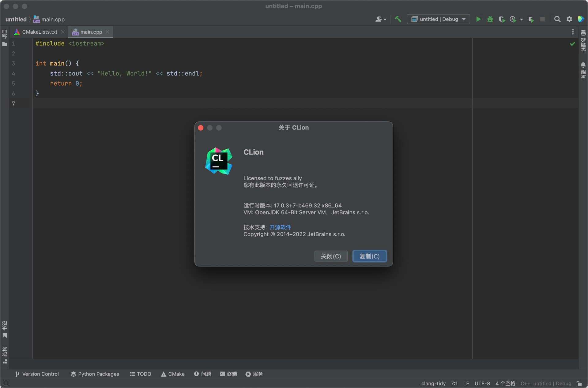
Task: Click the attach to process icon
Action: point(531,19)
